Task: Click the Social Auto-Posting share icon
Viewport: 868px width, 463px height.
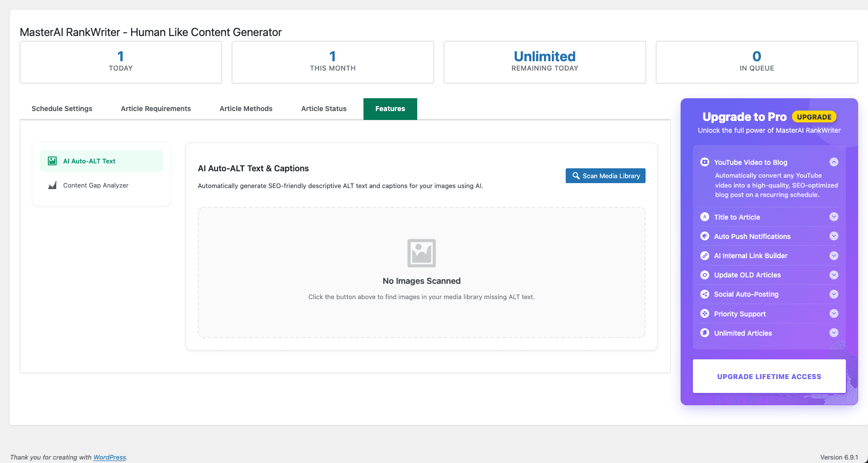Action: 705,294
